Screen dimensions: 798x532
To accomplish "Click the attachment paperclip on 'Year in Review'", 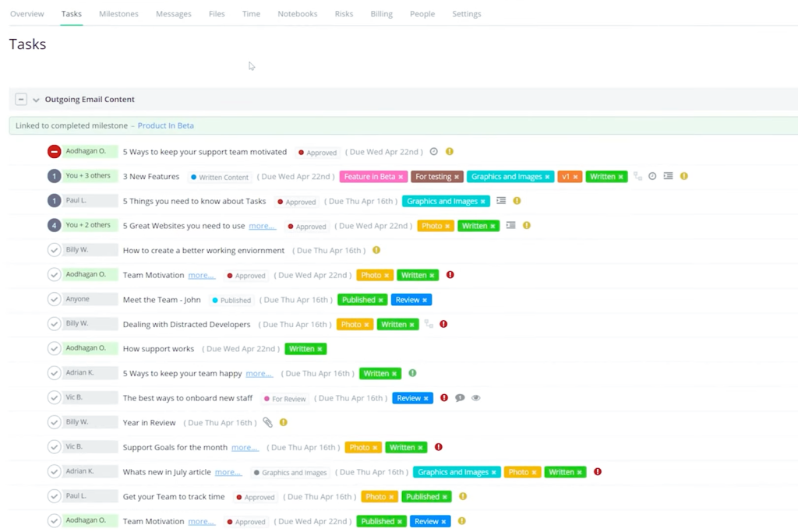I will click(x=267, y=423).
